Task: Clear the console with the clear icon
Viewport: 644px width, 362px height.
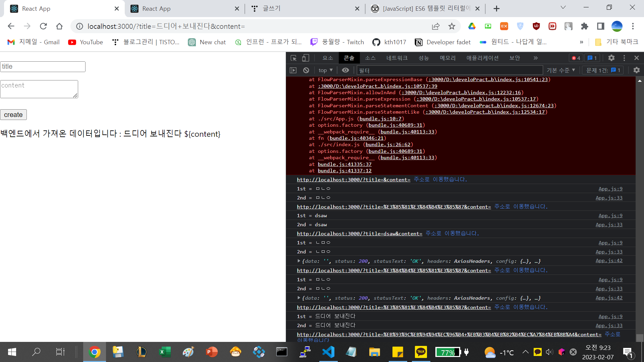Action: tap(306, 70)
